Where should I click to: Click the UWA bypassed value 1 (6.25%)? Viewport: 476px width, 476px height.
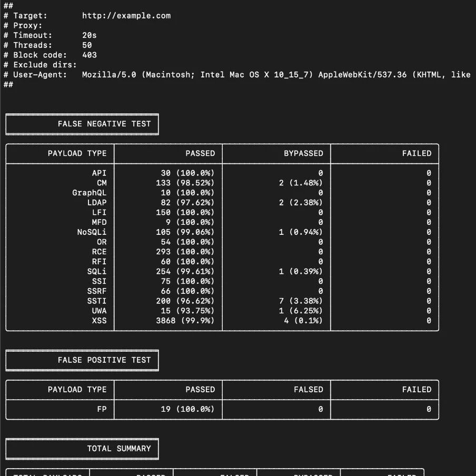(301, 311)
